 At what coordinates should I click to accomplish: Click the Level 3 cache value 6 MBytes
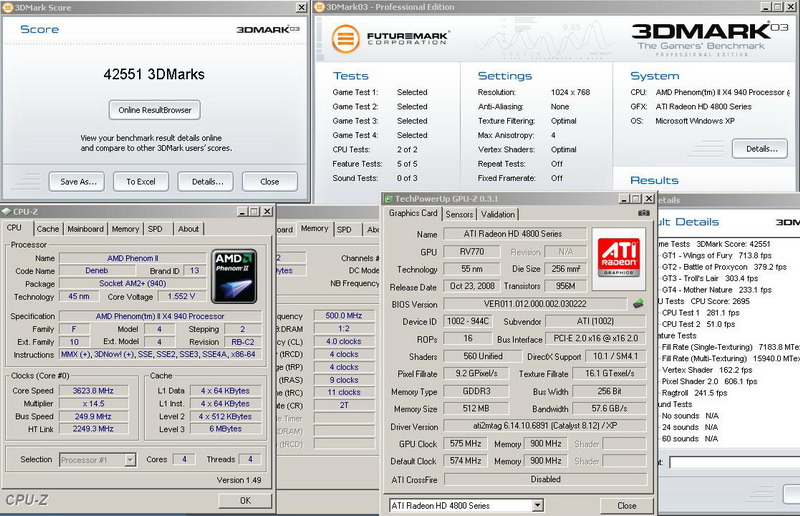(x=225, y=429)
